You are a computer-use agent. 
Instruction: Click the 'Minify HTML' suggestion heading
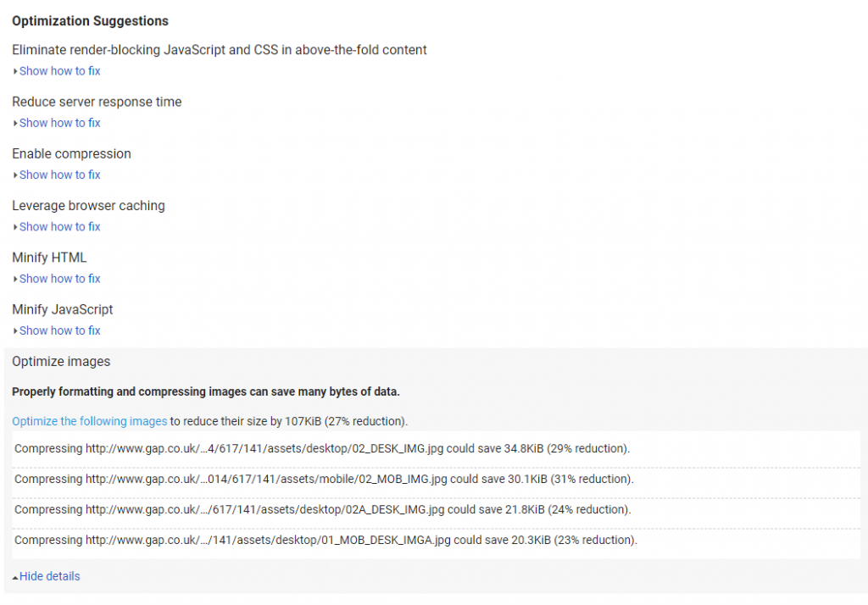pyautogui.click(x=49, y=258)
